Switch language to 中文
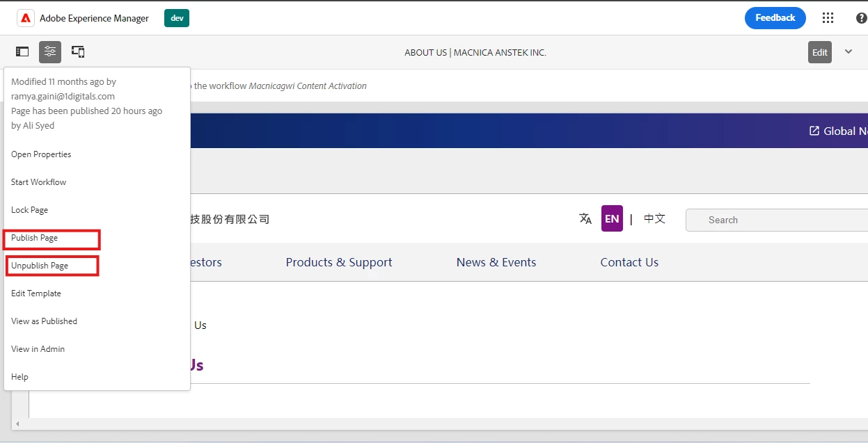Screen dimensions: 868x443 [x=654, y=218]
